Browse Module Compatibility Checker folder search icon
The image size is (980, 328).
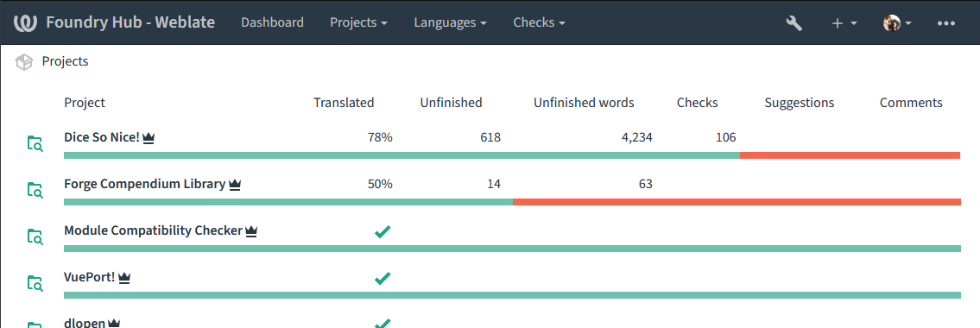[35, 237]
